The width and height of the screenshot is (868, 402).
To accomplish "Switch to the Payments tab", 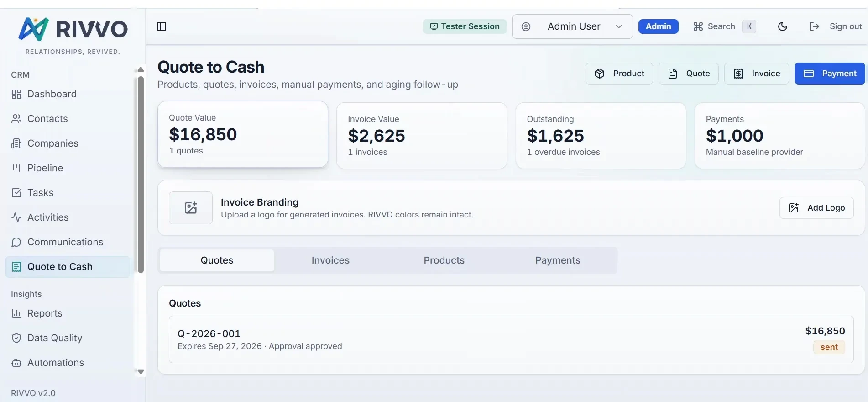I will point(558,260).
